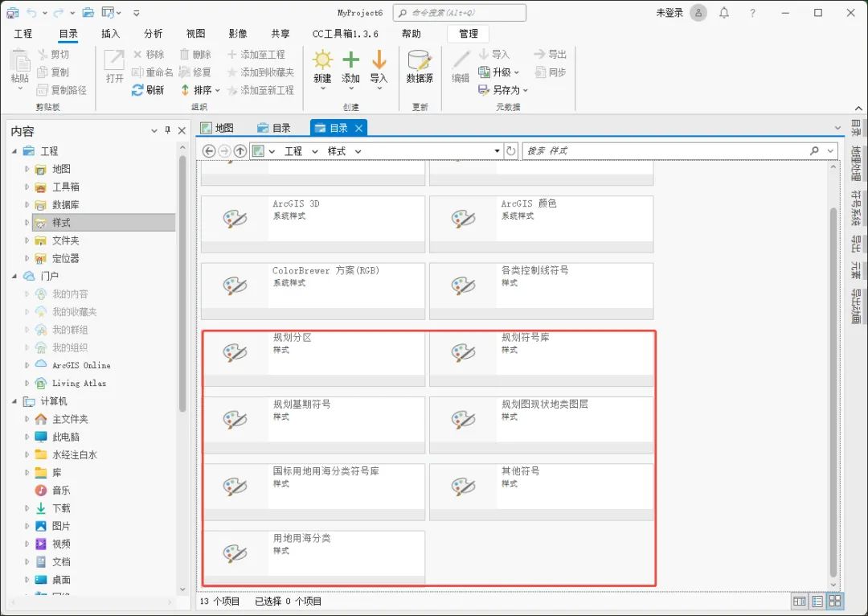This screenshot has height=616, width=868.
Task: Select the 水经注白水 folder
Action: click(x=74, y=454)
